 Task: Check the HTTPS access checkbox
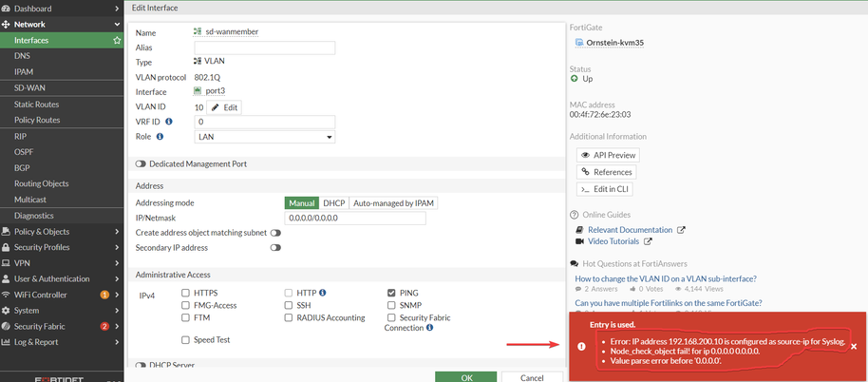186,293
